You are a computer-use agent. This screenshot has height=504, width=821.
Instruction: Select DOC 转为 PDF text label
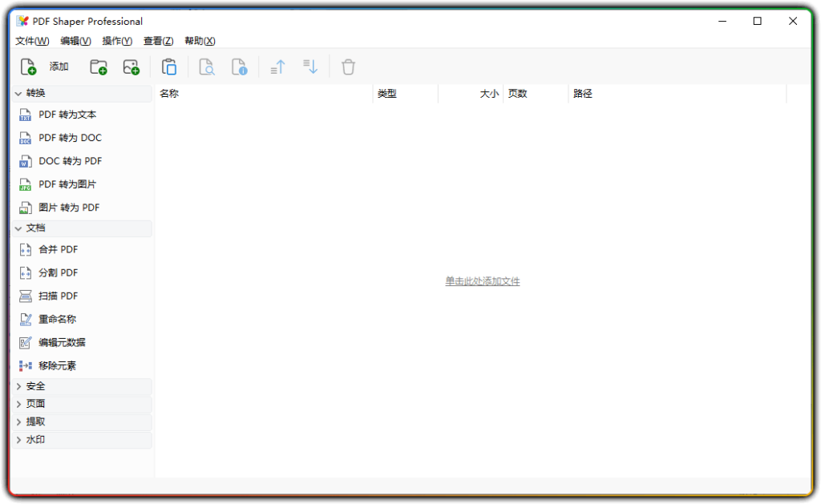71,161
